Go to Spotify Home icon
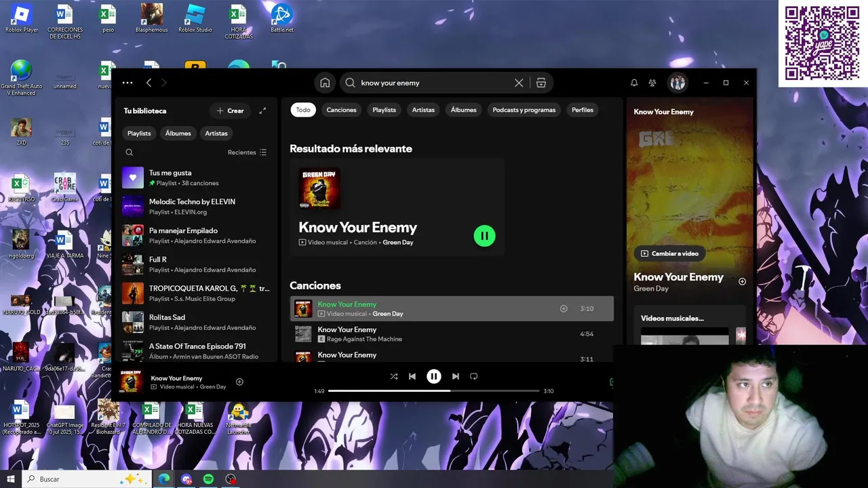The image size is (868, 488). [x=325, y=83]
